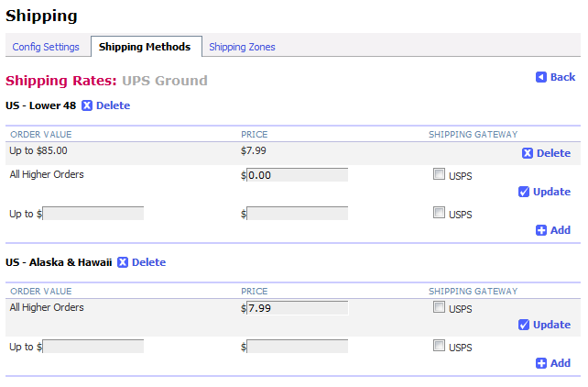
Task: Click Add plus icon under Alaska & Hawaii
Action: pos(540,363)
